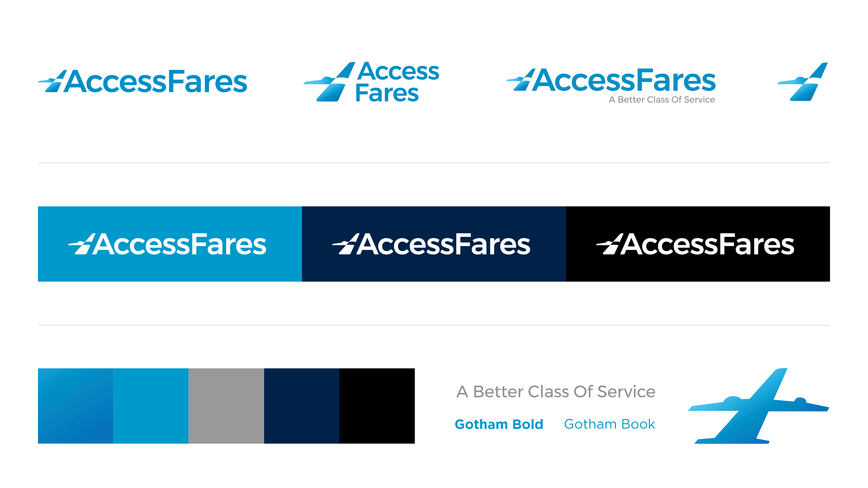Click the large blue airplane illustration
868x488 pixels.
758,406
